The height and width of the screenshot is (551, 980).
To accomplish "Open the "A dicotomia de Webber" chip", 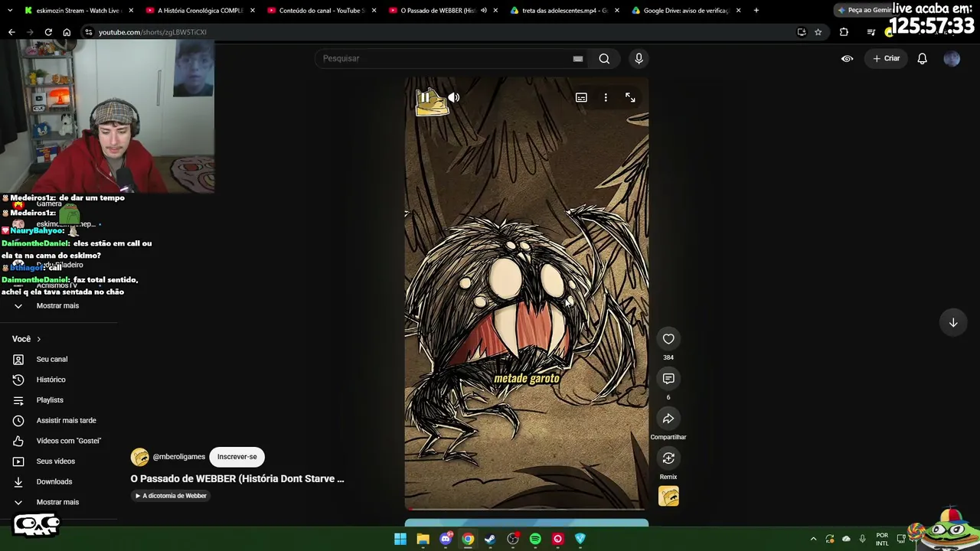I will coord(171,496).
